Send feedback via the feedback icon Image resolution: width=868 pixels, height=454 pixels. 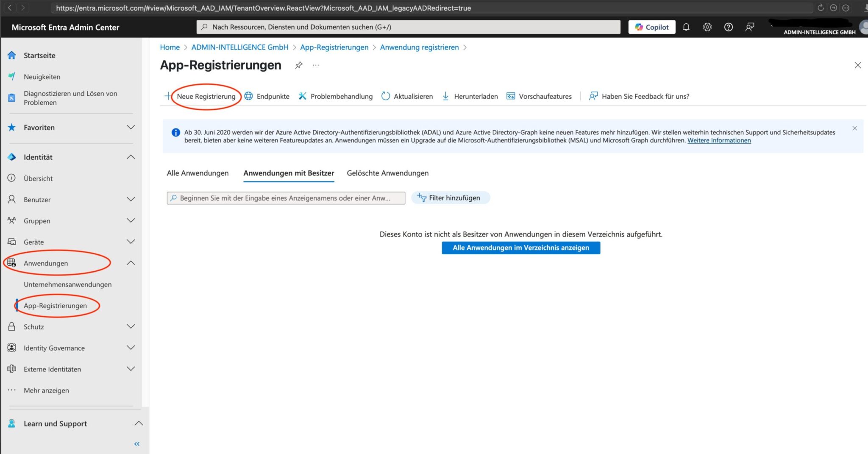tap(750, 27)
